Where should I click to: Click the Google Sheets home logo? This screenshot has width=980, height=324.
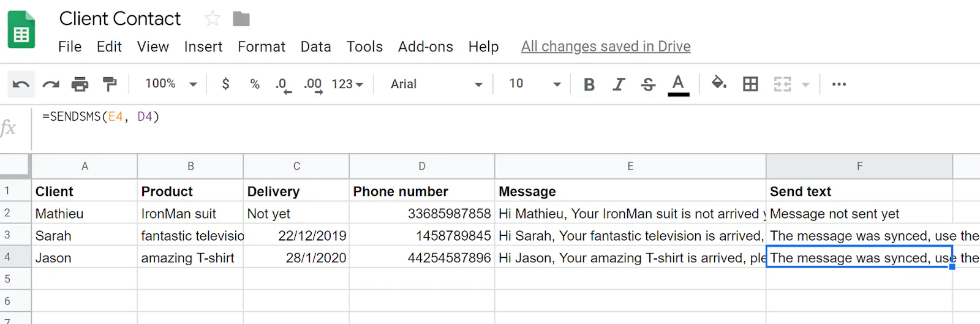(21, 30)
